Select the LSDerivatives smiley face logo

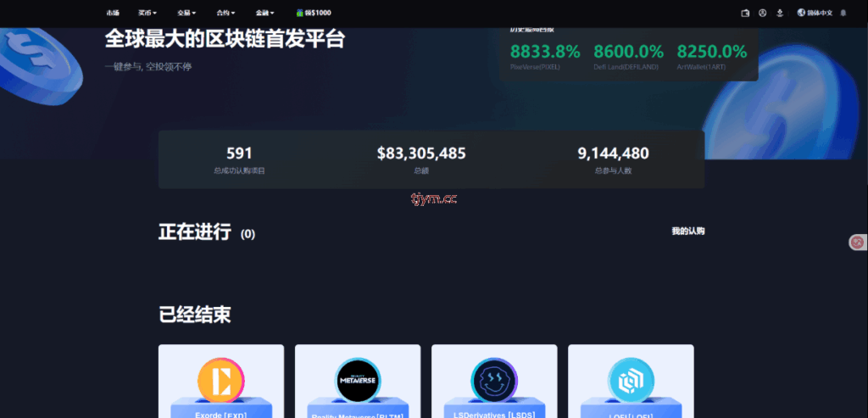pos(493,380)
